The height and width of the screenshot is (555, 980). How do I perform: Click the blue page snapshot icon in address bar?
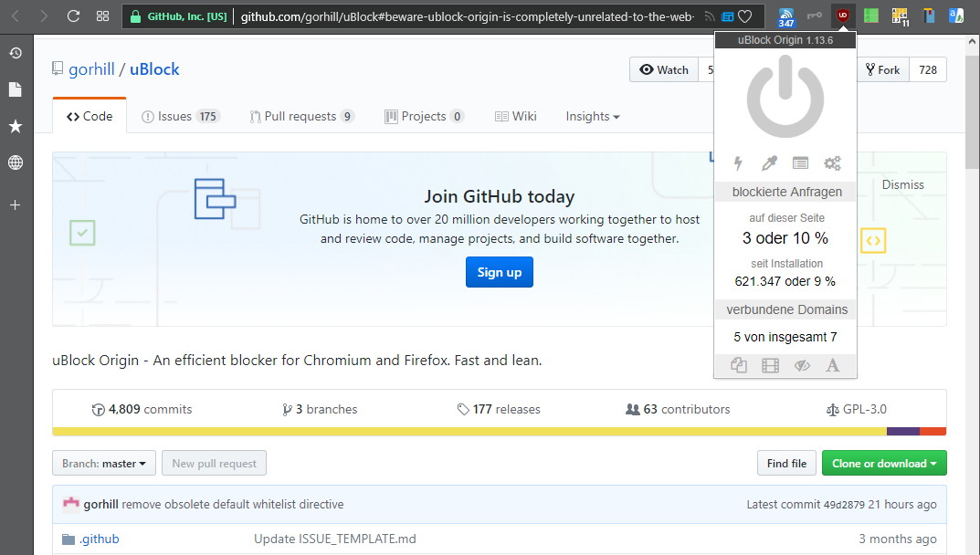coord(728,16)
